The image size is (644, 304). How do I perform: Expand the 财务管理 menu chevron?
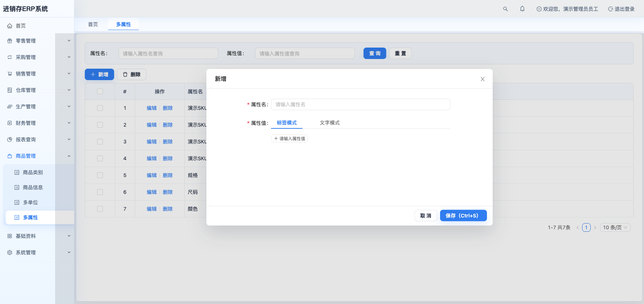[69, 123]
